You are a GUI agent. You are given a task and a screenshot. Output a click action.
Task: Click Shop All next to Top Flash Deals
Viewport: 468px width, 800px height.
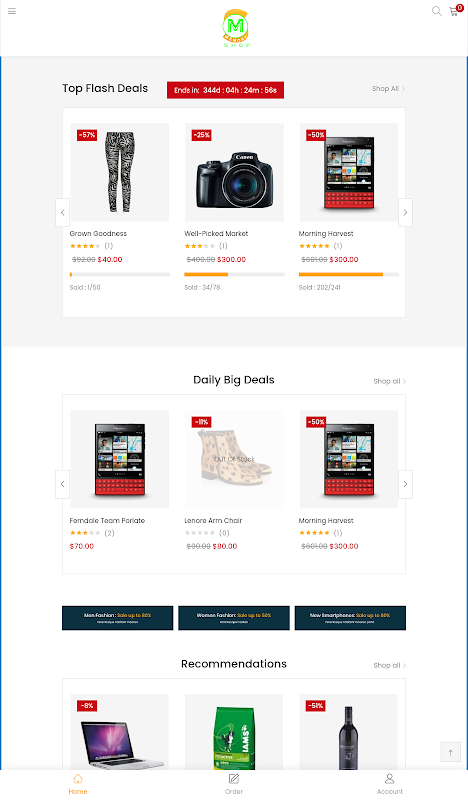pyautogui.click(x=388, y=89)
